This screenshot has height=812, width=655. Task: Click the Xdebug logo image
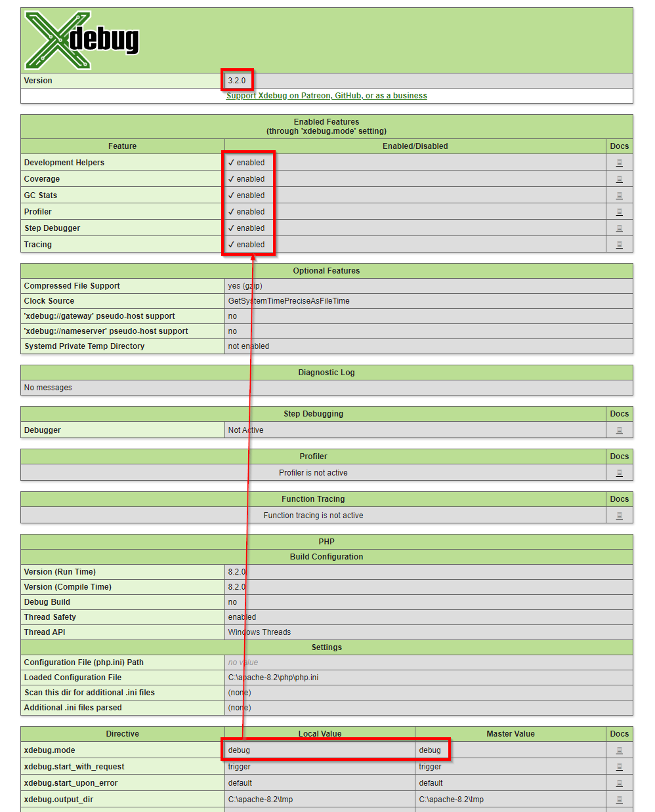81,40
